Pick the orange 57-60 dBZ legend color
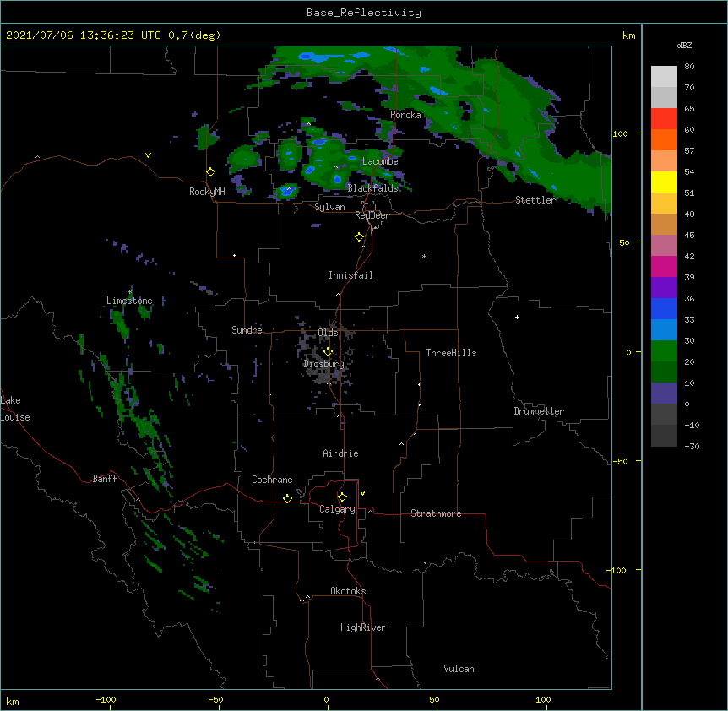728x711 pixels. (x=664, y=139)
